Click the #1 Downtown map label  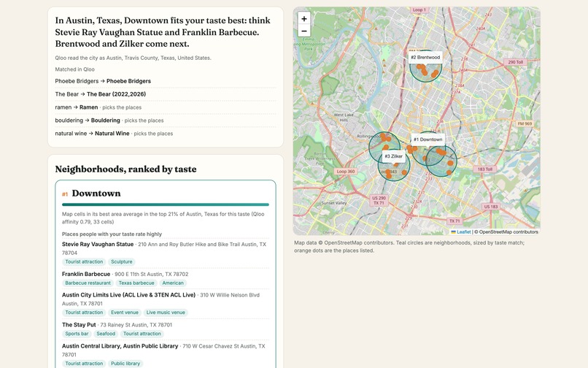point(428,139)
